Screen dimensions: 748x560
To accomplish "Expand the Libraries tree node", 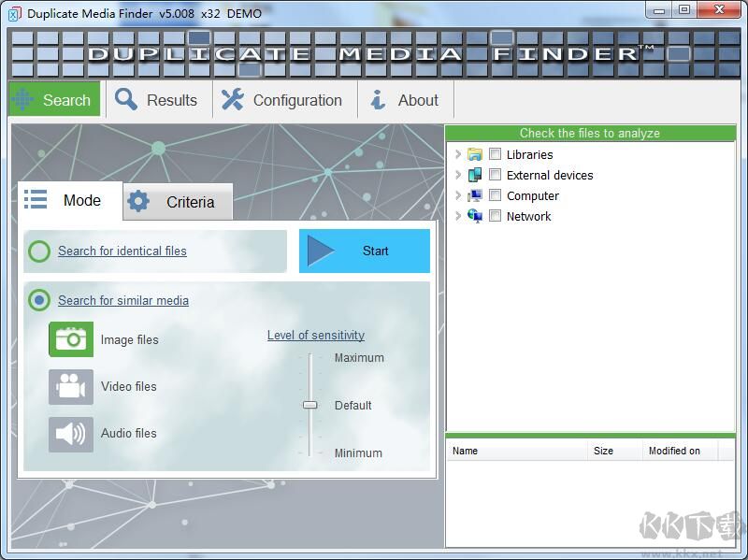I will [458, 154].
